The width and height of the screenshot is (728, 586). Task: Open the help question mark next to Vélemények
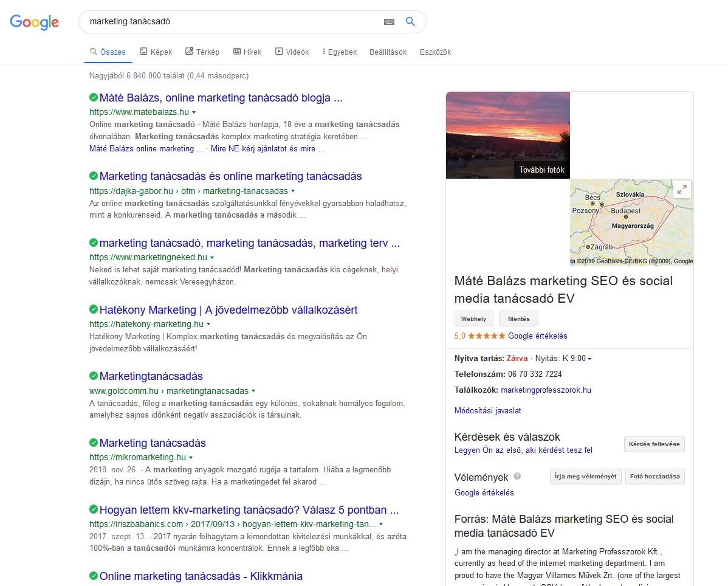coord(517,477)
